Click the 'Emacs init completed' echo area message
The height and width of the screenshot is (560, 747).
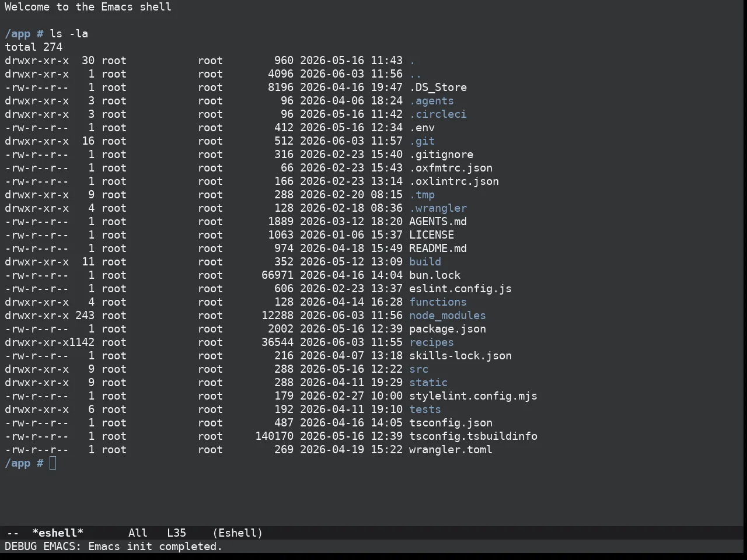155,547
